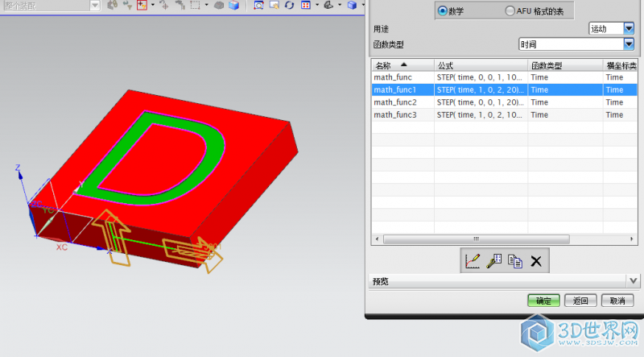Click the orange horizontal motion arrow J001
The image size is (644, 357).
pyautogui.click(x=192, y=254)
